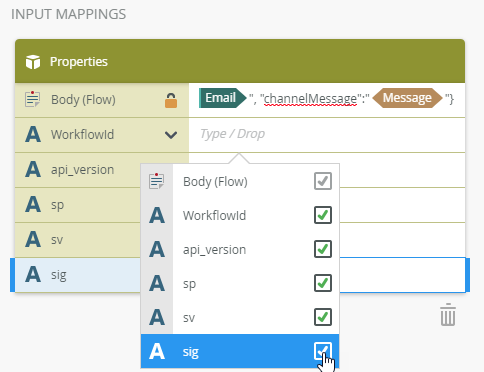Click the Message tag in Body field
The image size is (484, 372).
point(407,98)
